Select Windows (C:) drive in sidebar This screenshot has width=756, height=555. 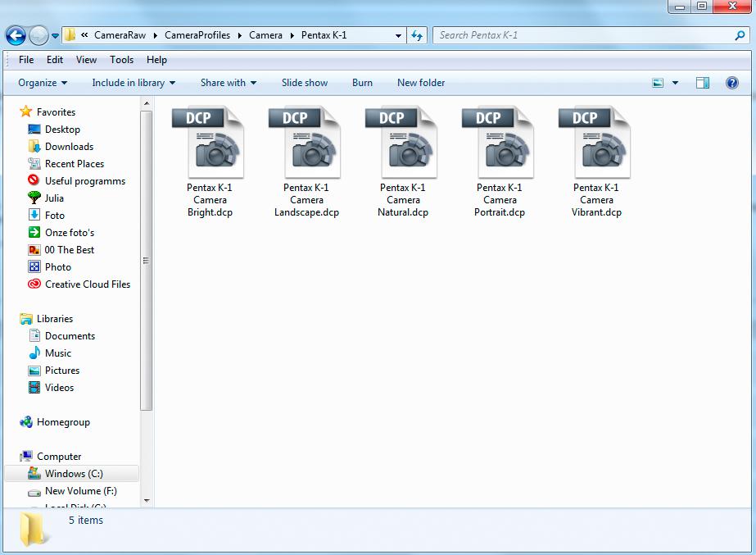click(x=72, y=474)
